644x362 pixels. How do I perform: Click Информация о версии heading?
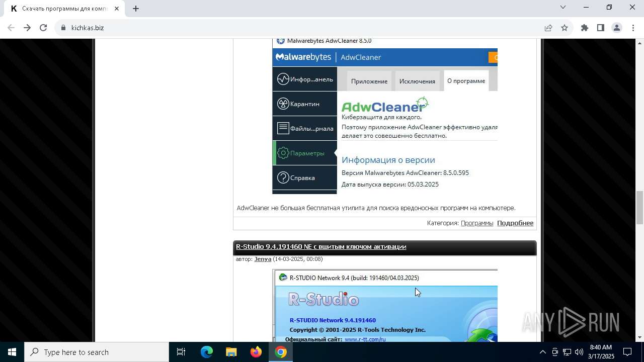pyautogui.click(x=388, y=160)
